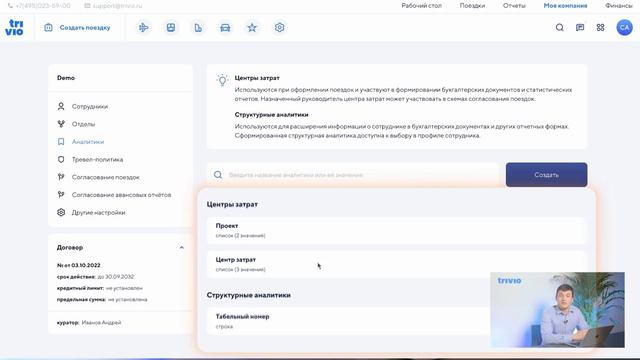Screen dimensions: 640x360
Task: Open the Проект cost center row
Action: point(396,230)
